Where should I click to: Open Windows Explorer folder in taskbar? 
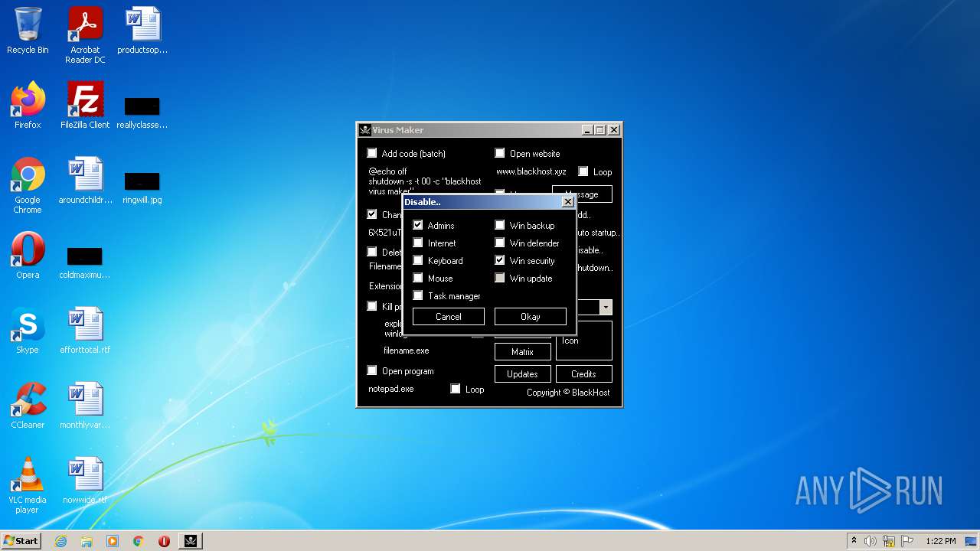coord(87,541)
